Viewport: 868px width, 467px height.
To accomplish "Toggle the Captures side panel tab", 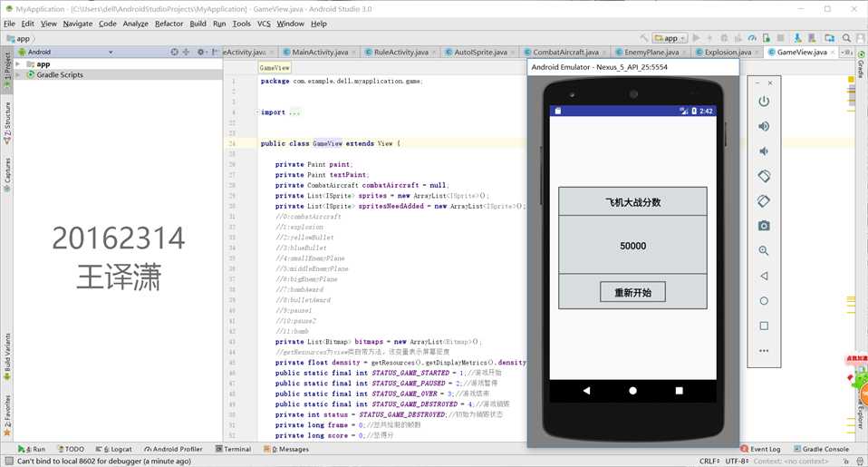I will point(7,174).
